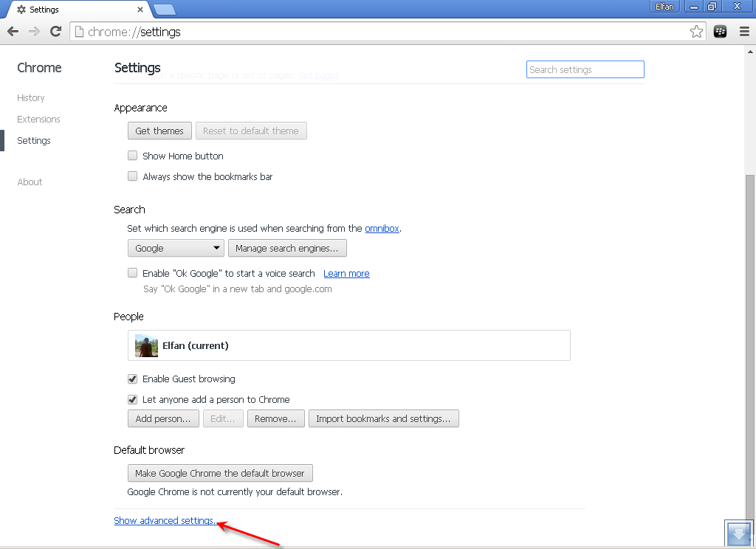The height and width of the screenshot is (549, 756).
Task: Click the page icon in address bar
Action: pyautogui.click(x=79, y=32)
